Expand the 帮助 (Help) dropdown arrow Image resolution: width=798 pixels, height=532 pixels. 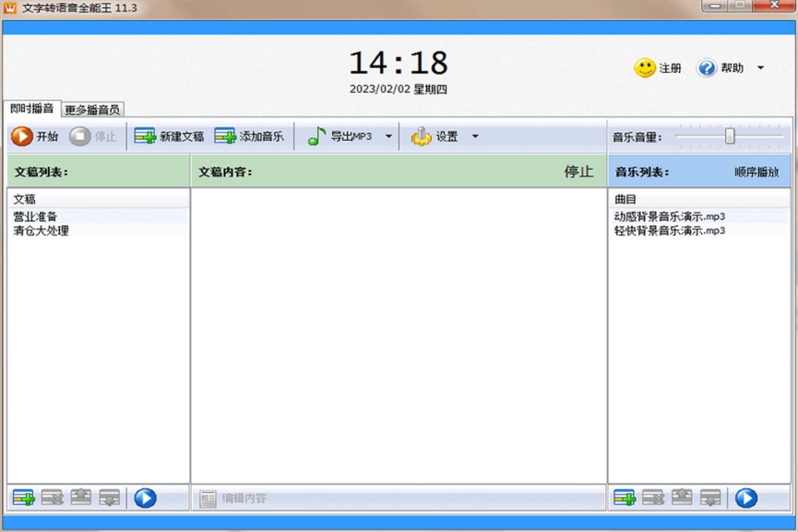coord(761,67)
